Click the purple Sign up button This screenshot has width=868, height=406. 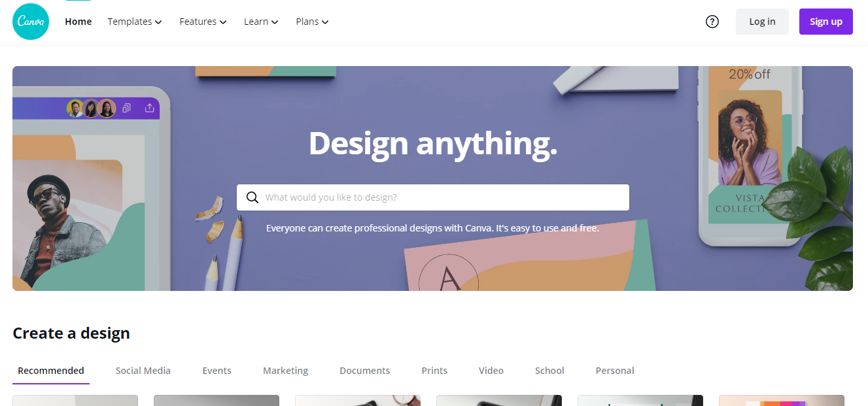click(x=826, y=22)
